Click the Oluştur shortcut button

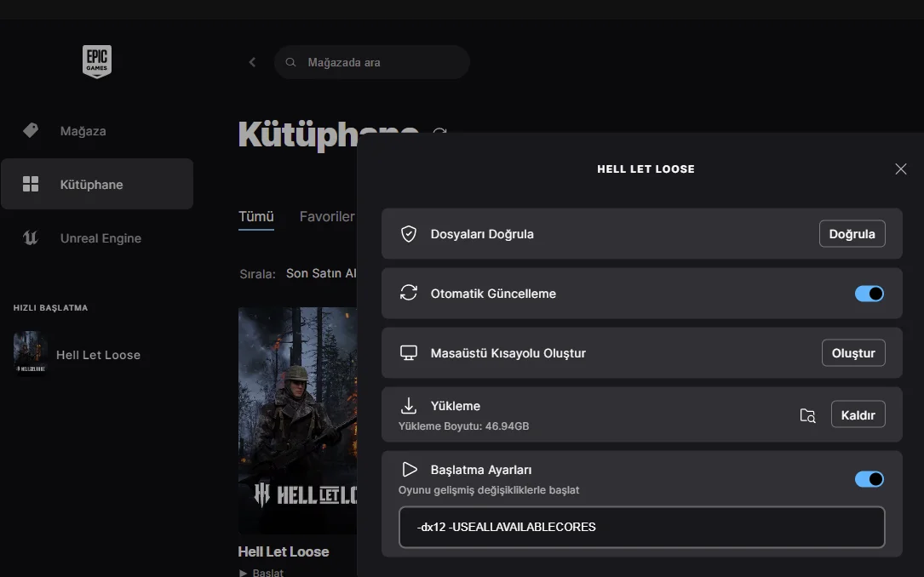[853, 352]
